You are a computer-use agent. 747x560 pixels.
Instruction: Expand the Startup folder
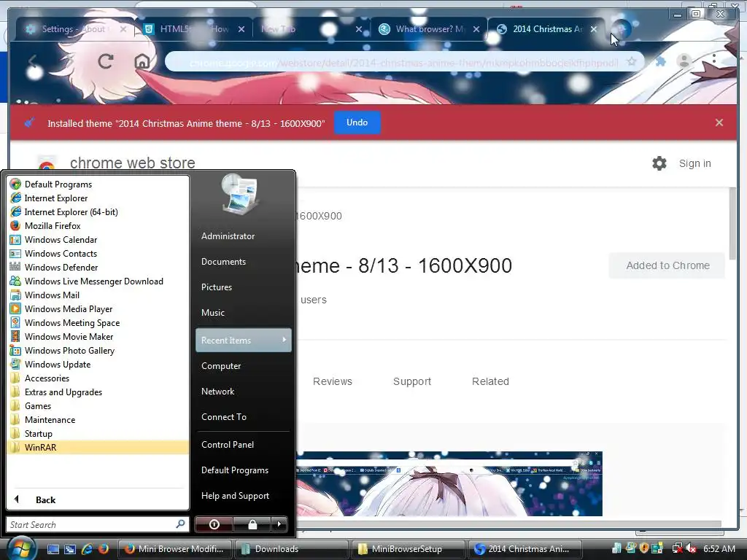click(x=38, y=433)
